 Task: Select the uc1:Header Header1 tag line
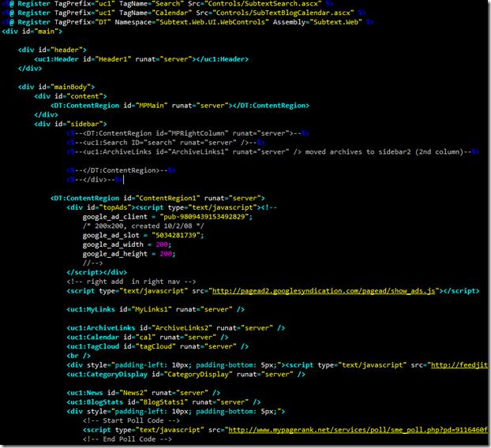[x=141, y=59]
